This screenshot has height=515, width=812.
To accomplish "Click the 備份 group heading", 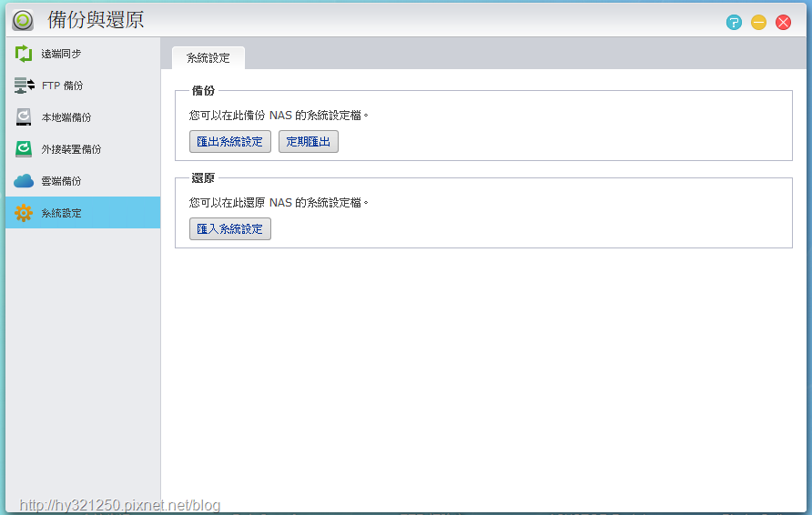I will click(x=203, y=91).
